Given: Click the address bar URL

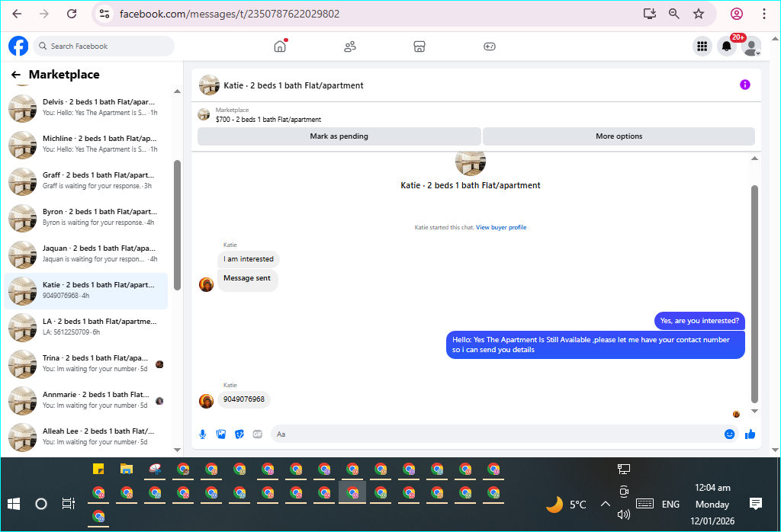Looking at the screenshot, I should [x=230, y=14].
